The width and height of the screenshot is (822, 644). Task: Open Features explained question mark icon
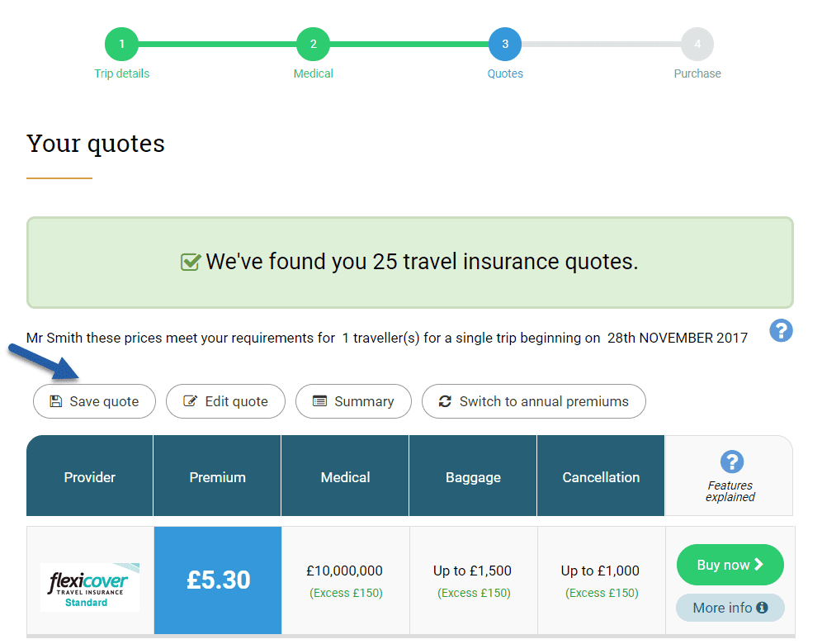732,462
